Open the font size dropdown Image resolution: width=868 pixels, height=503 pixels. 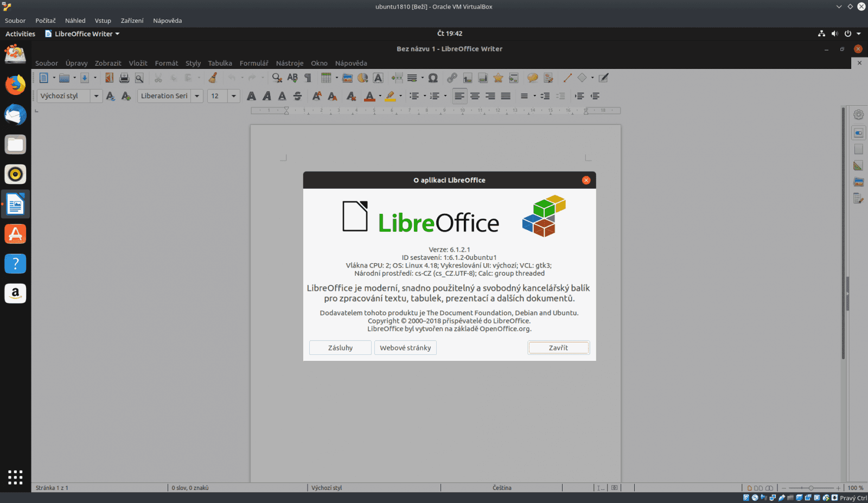(233, 96)
